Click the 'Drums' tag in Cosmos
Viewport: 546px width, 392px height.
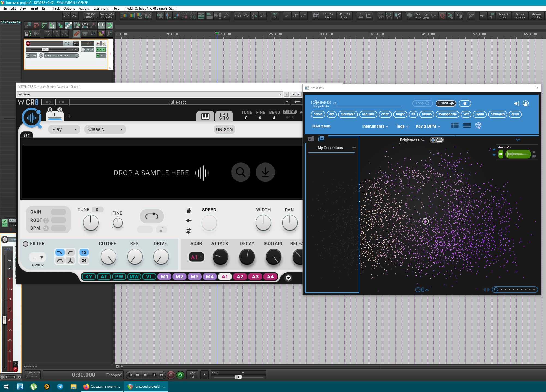tap(427, 114)
